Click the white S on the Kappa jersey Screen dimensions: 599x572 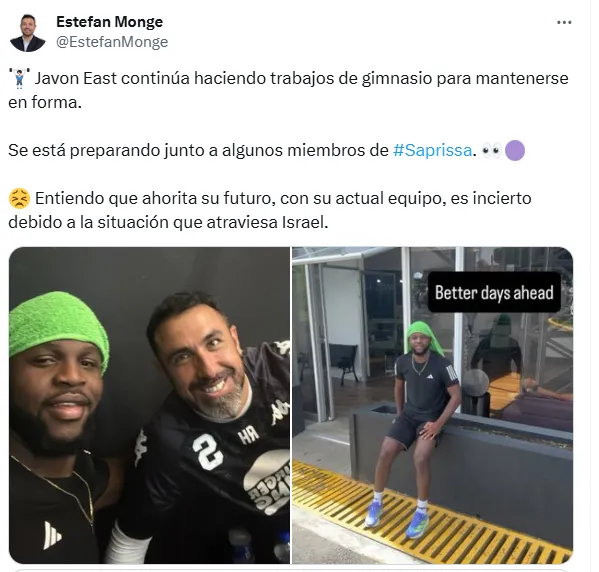click(x=207, y=452)
